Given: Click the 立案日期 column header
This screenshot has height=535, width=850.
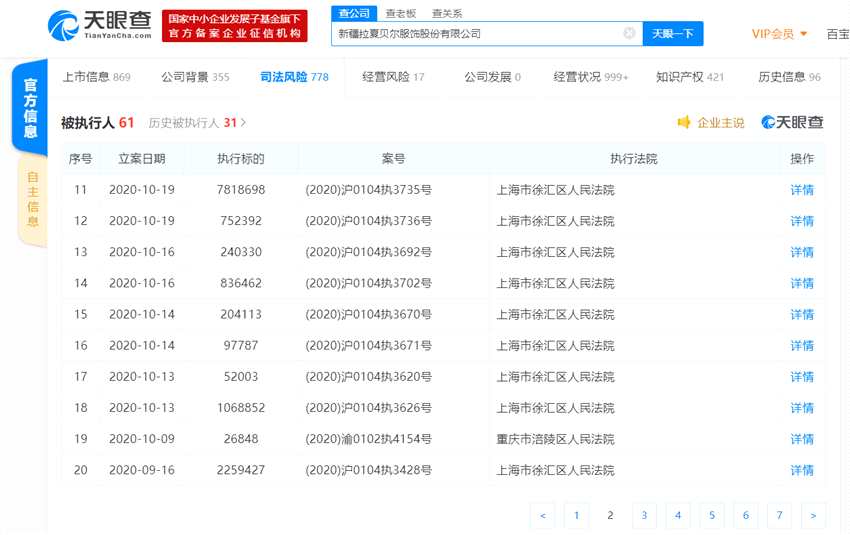Looking at the screenshot, I should pyautogui.click(x=141, y=159).
